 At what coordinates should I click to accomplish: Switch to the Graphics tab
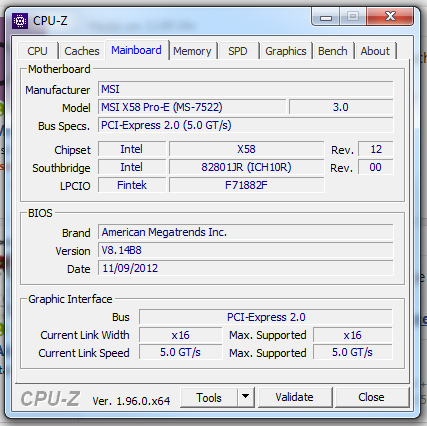pos(286,51)
